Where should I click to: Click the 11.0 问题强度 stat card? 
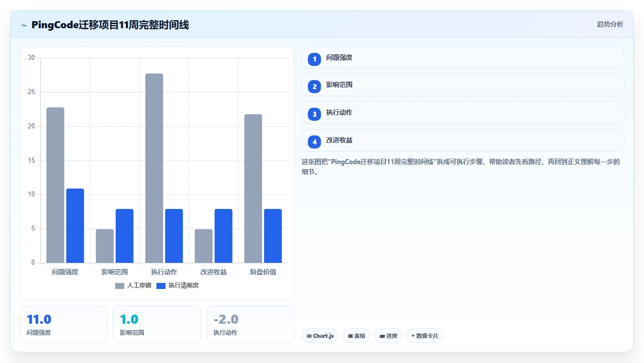63,324
